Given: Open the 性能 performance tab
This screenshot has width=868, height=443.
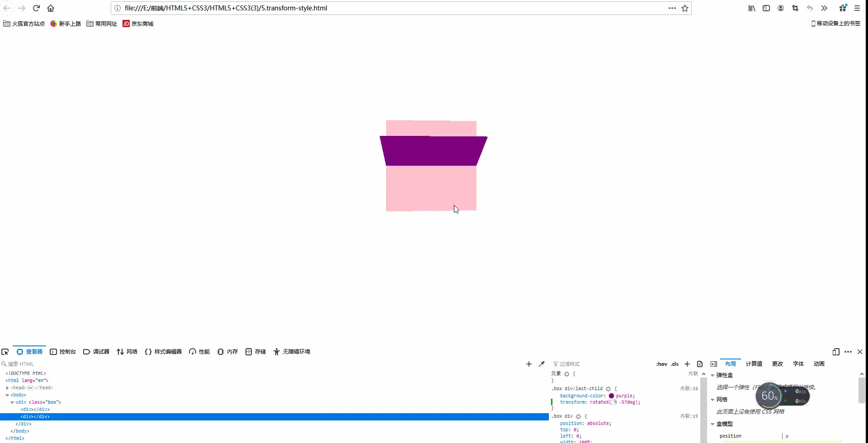Looking at the screenshot, I should pyautogui.click(x=199, y=352).
